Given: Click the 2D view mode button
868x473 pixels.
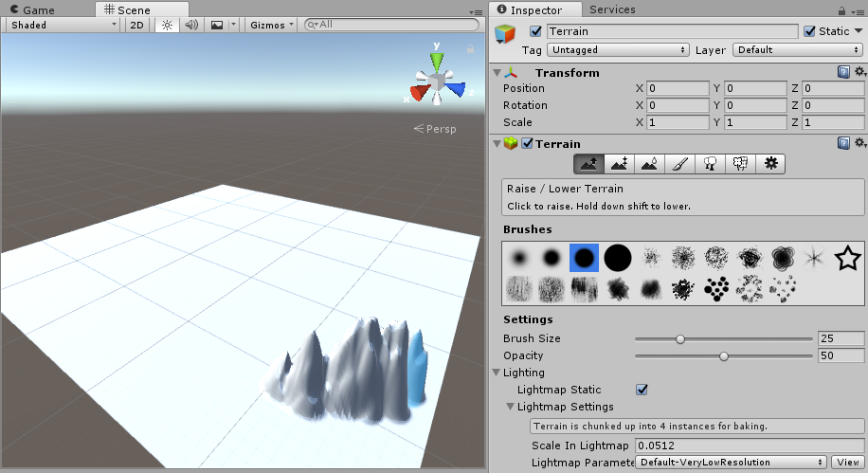Looking at the screenshot, I should [136, 25].
